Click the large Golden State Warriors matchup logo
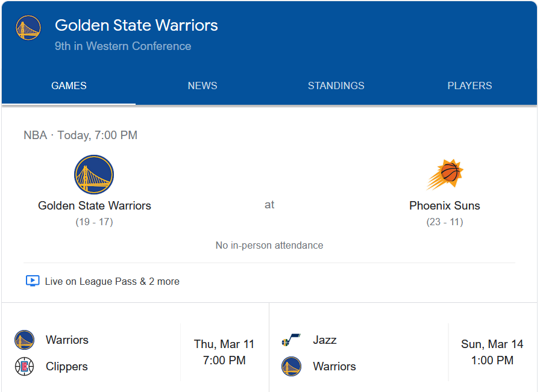This screenshot has height=392, width=540. click(94, 175)
